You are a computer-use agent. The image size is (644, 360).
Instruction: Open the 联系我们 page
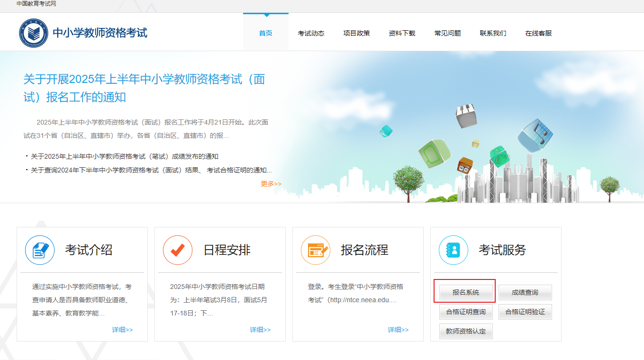pos(493,33)
